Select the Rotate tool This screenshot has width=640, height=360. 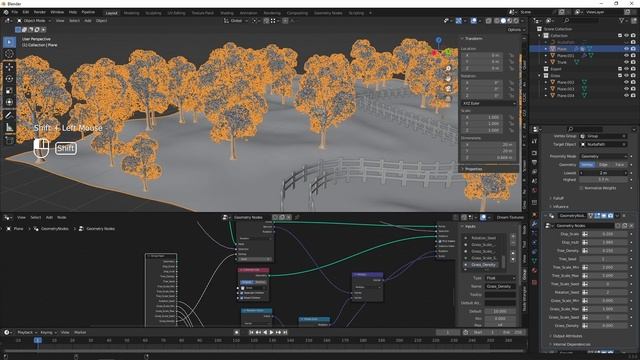point(9,79)
